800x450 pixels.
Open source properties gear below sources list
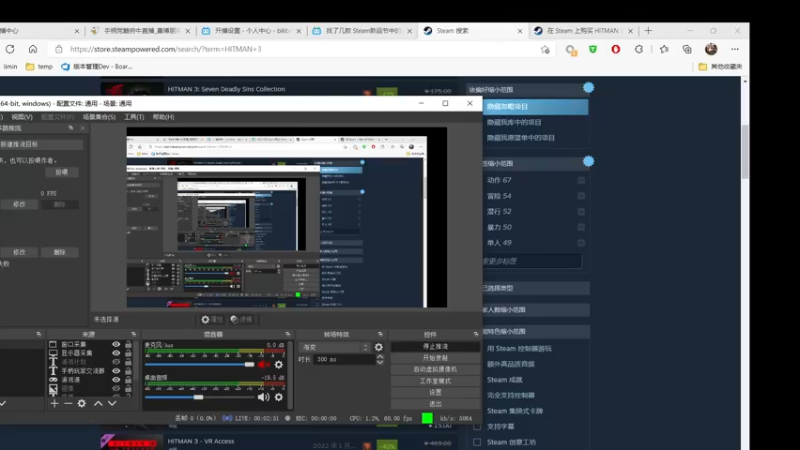pos(82,403)
